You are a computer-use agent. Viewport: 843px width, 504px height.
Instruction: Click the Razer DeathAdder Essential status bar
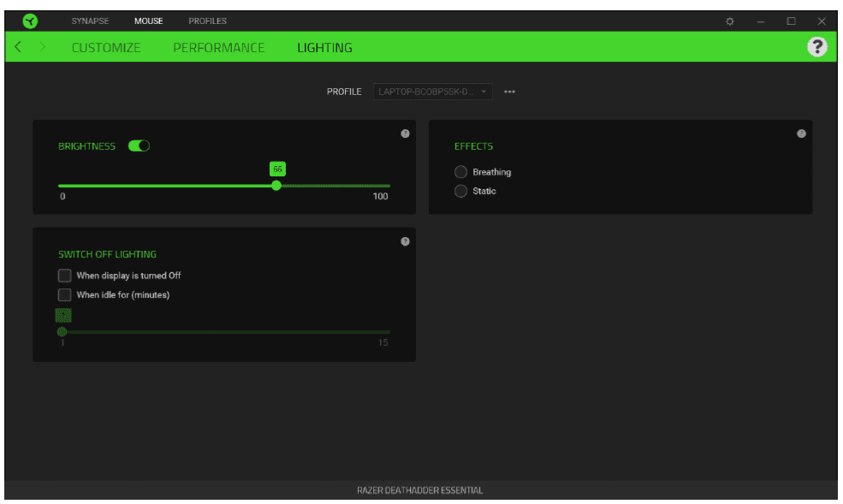click(421, 489)
